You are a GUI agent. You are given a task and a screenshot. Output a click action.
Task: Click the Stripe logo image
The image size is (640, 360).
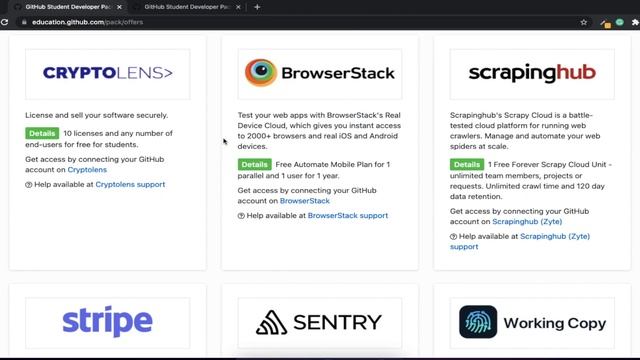pos(108,322)
